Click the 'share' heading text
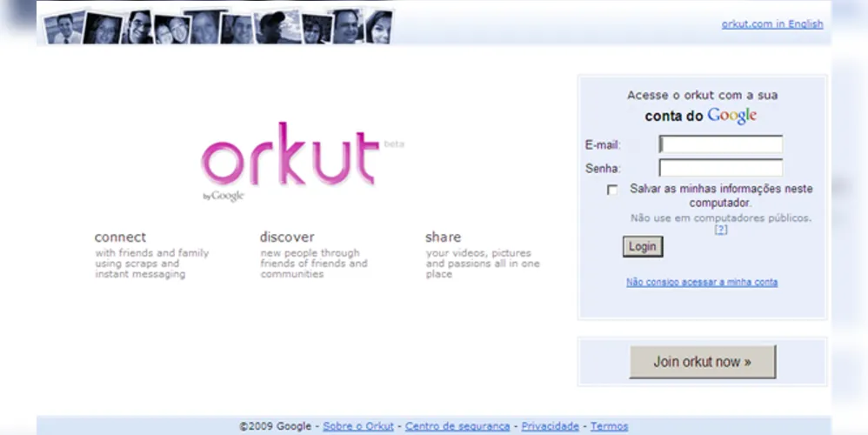This screenshot has height=435, width=868. pos(443,238)
